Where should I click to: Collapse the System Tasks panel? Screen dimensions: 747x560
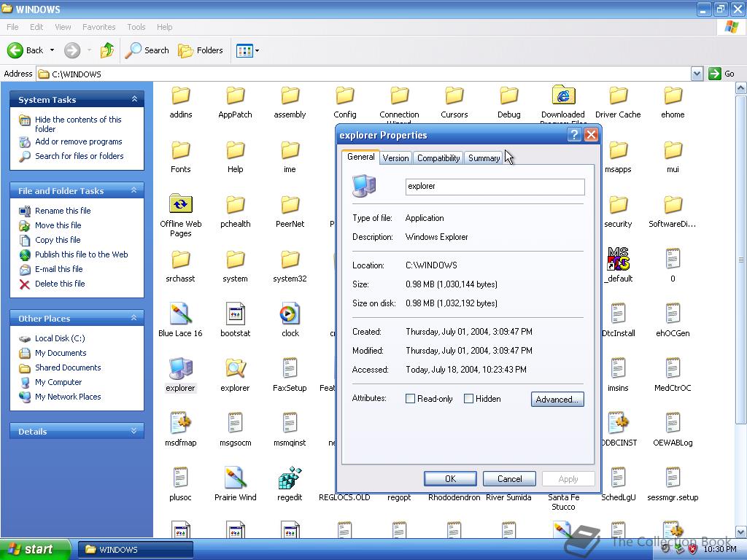pyautogui.click(x=134, y=99)
